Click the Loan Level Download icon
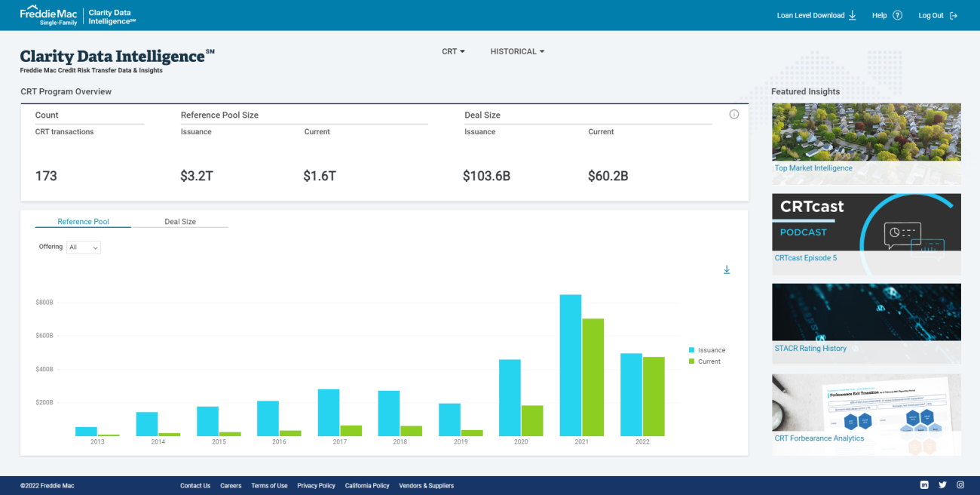Image resolution: width=980 pixels, height=495 pixels. [852, 14]
